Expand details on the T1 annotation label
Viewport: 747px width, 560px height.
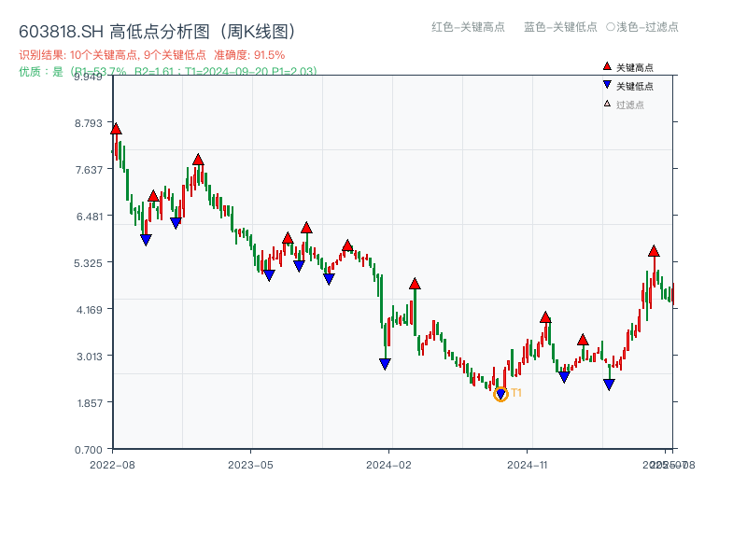tap(514, 395)
